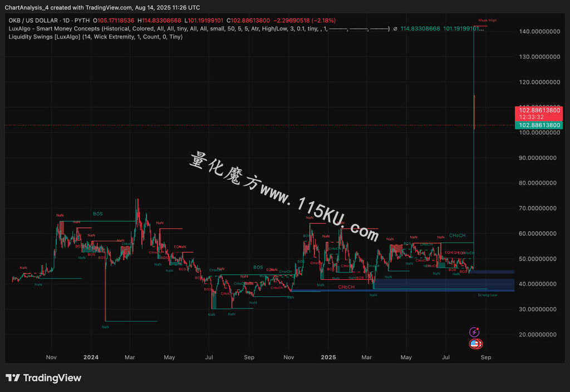This screenshot has height=392, width=570.
Task: Open the US flag economic event marker
Action: [475, 344]
